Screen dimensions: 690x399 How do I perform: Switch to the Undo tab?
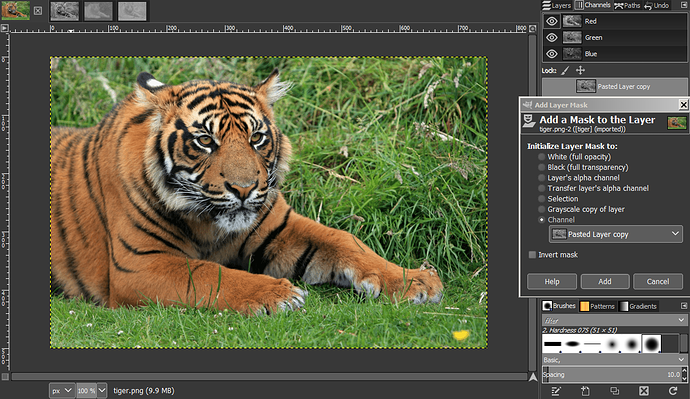click(x=657, y=5)
